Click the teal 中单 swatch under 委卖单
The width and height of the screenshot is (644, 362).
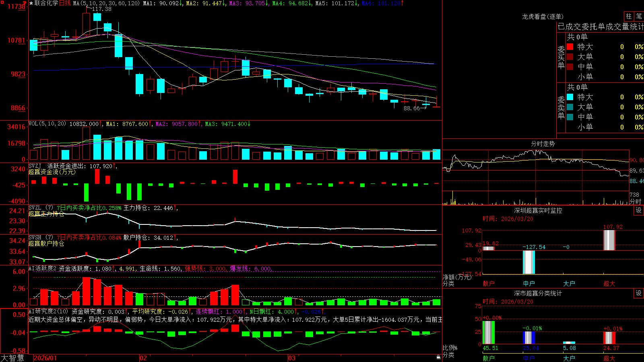570,117
